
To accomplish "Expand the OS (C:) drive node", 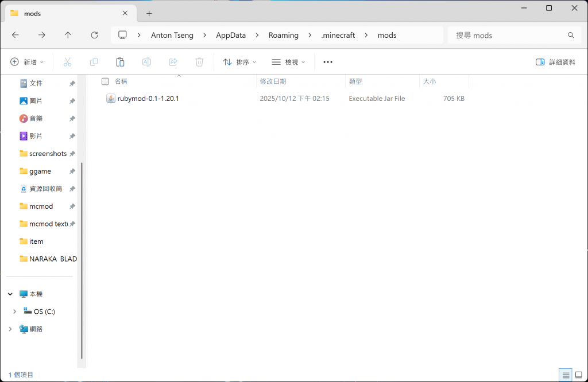I will [x=14, y=311].
